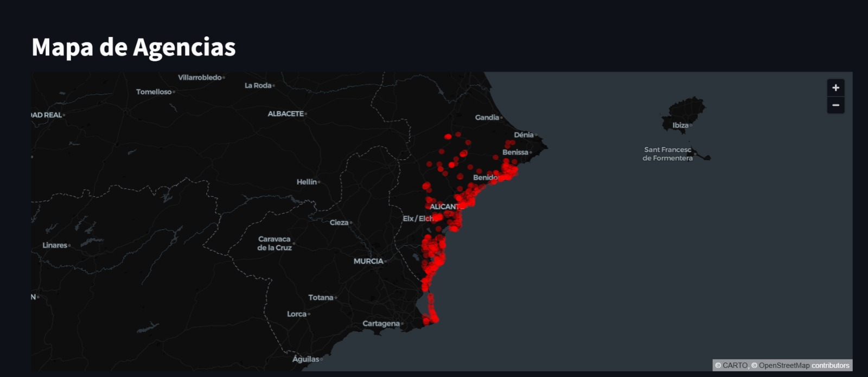
Task: Select the Sant Francesc de Formentera label
Action: 667,154
